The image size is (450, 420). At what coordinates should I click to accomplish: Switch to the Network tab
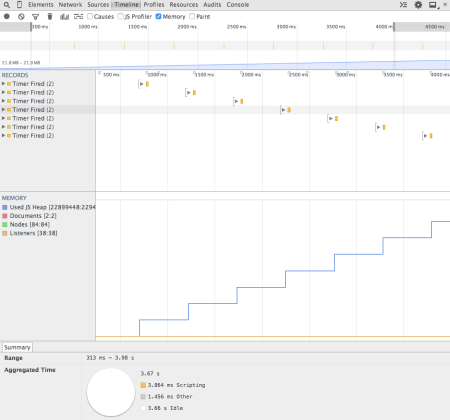click(70, 5)
